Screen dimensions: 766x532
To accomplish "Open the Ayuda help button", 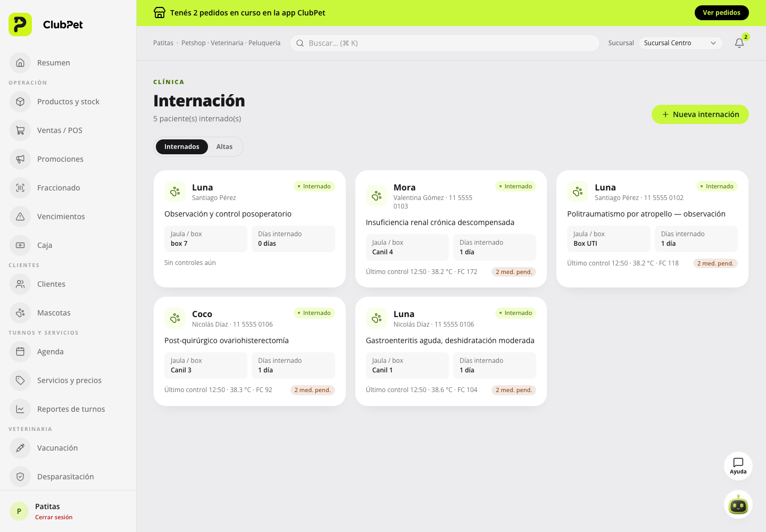I will tap(738, 466).
